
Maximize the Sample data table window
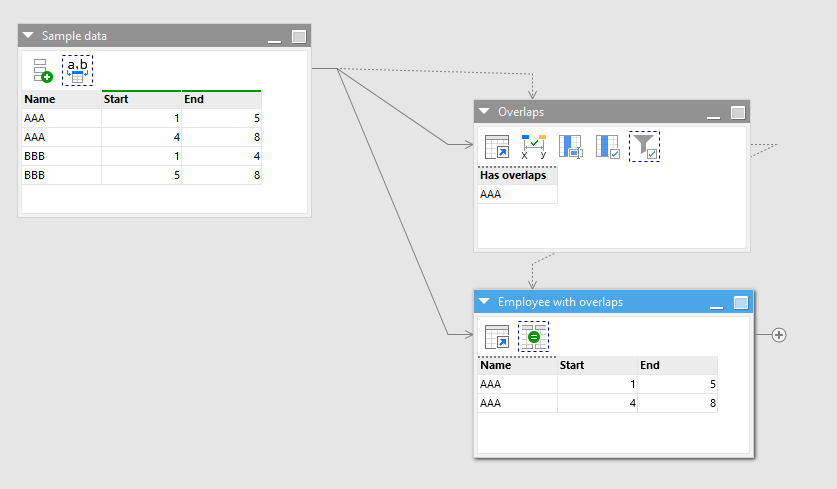pos(298,37)
